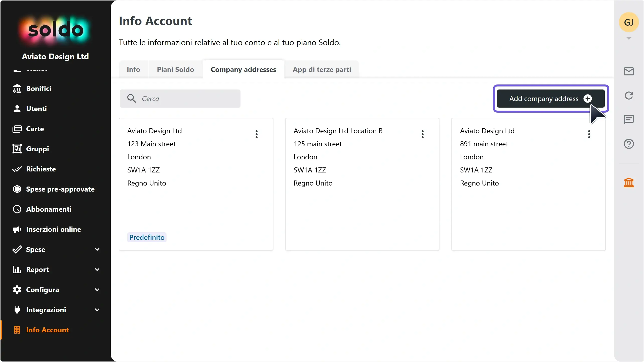
Task: Expand the Report submenu chevron
Action: 97,269
